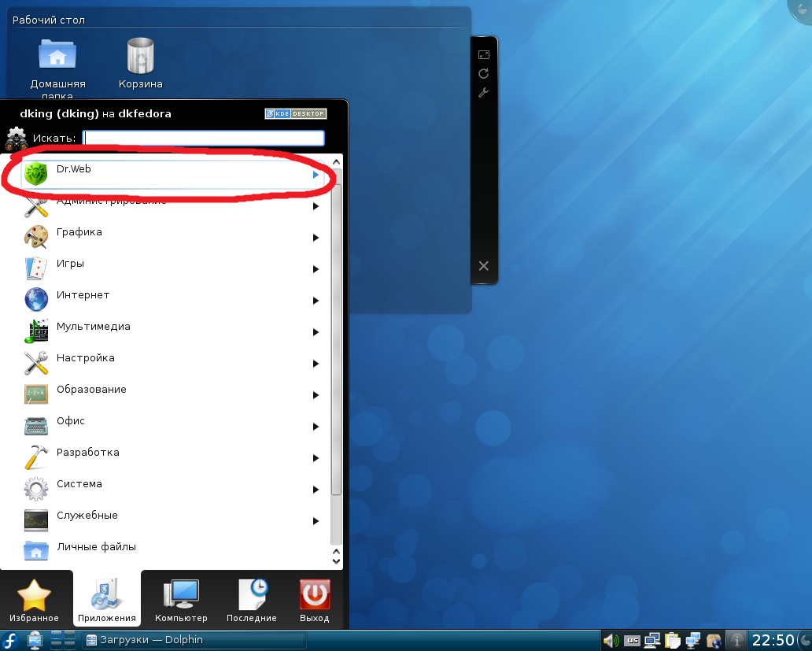The image size is (812, 651).
Task: Click the clock showing 22:50
Action: (773, 641)
